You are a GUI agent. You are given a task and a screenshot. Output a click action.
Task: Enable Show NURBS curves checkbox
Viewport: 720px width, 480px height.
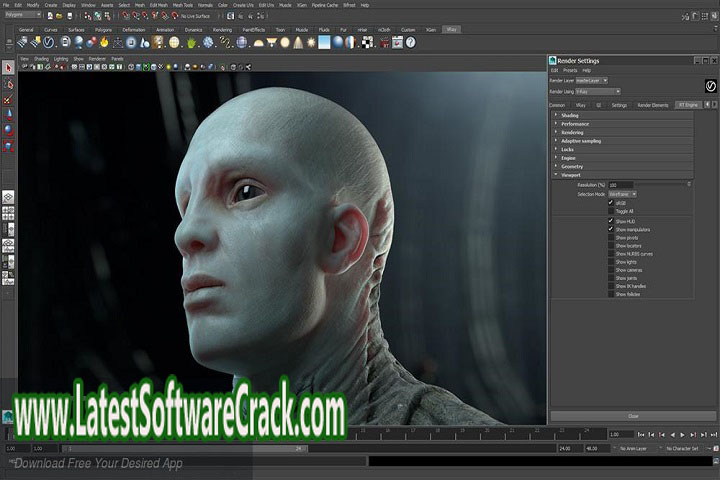coord(611,254)
